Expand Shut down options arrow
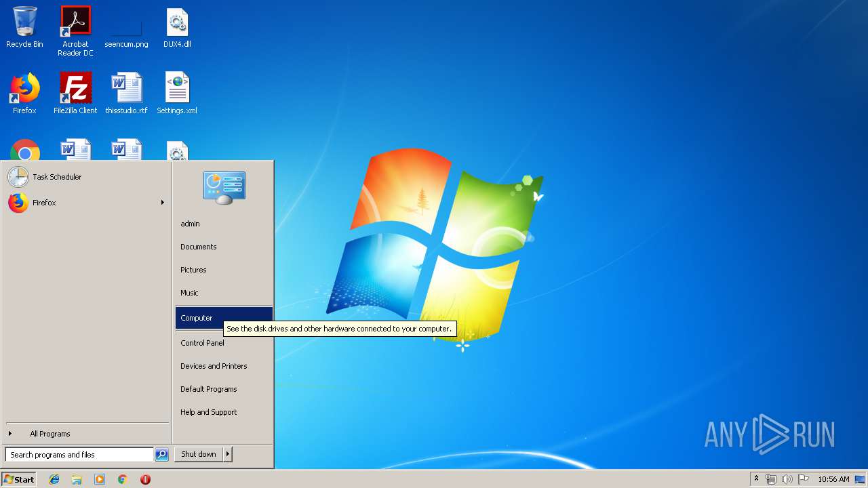This screenshot has width=868, height=488. tap(228, 454)
